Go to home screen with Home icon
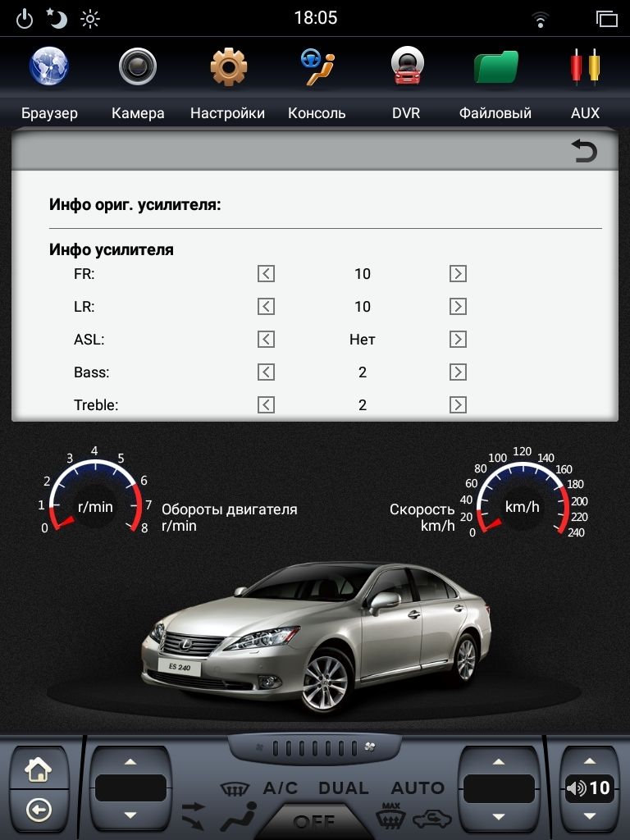 pos(39,769)
